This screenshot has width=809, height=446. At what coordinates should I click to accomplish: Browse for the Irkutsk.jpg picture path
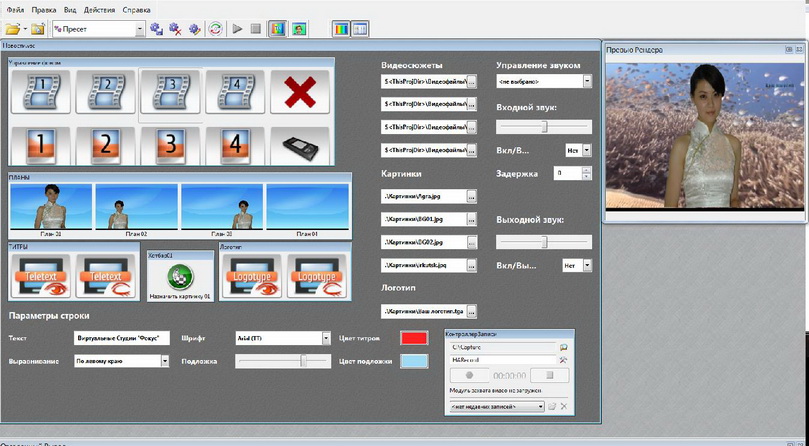tap(472, 264)
